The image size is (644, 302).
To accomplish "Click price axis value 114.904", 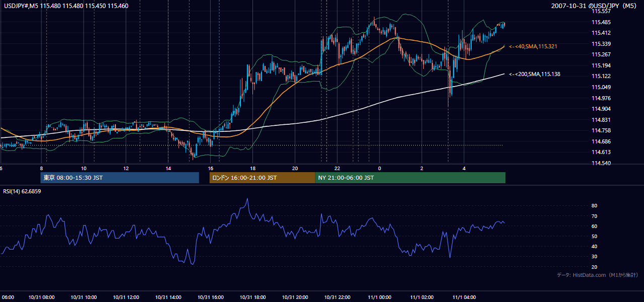I will pos(601,109).
